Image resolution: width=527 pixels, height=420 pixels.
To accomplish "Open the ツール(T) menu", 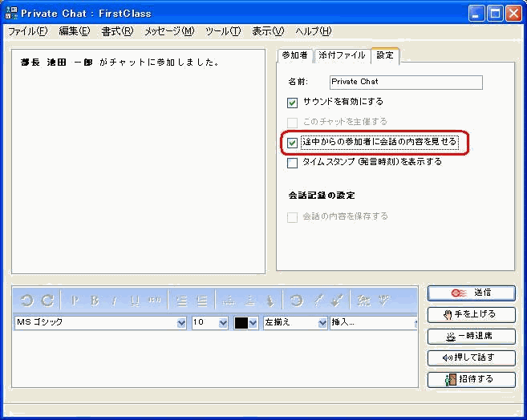I will click(222, 31).
